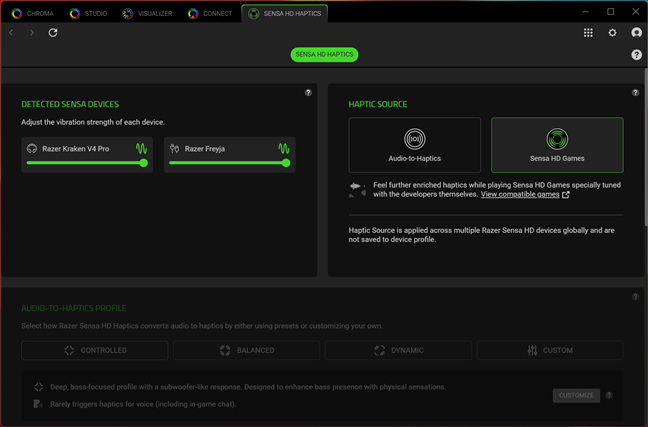Click the external link icon after compatible games
Viewport: 648px width, 427px height.
point(566,195)
